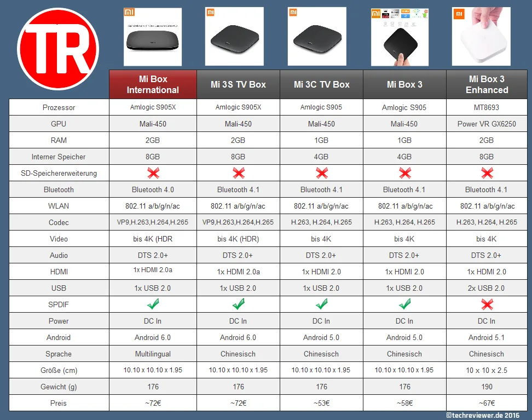
Task: Click the Video row label
Action: click(59, 239)
